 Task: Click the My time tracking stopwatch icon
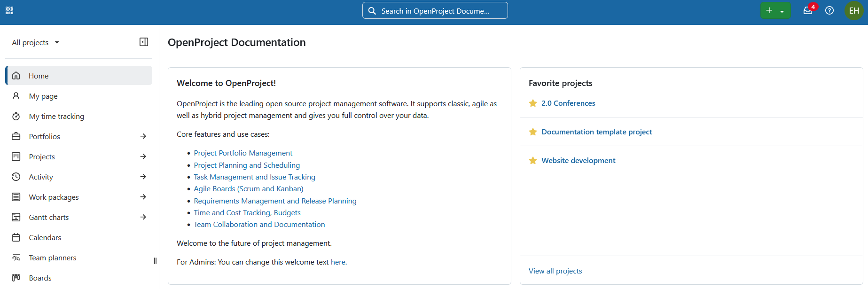click(16, 116)
